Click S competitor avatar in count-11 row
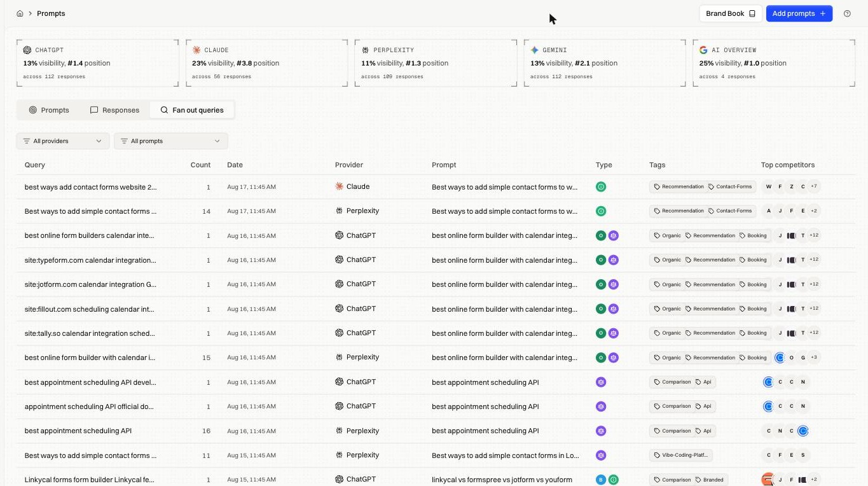This screenshot has width=868, height=486. click(803, 455)
